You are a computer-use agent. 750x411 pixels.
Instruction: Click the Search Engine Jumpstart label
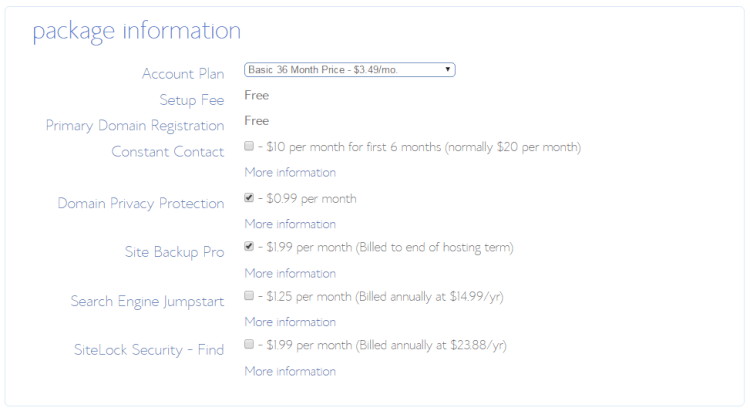tap(147, 301)
